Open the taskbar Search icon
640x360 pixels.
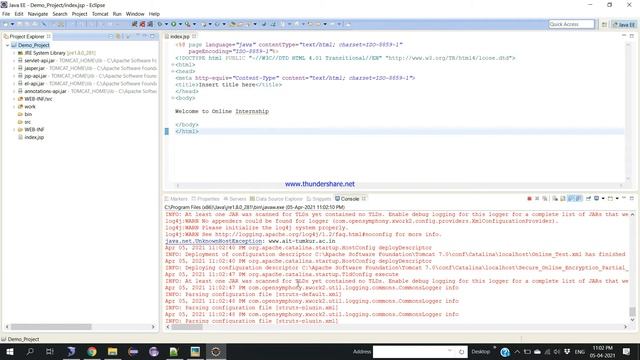pyautogui.click(x=30, y=351)
